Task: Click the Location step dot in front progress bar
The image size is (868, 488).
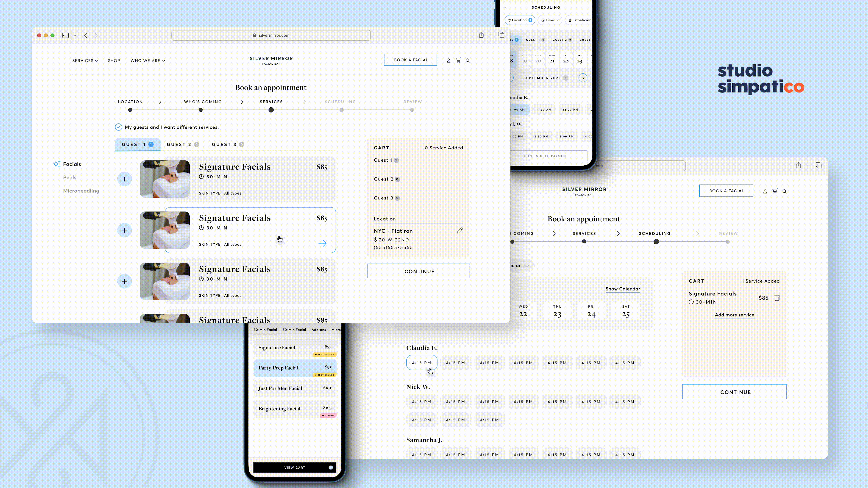Action: tap(130, 110)
